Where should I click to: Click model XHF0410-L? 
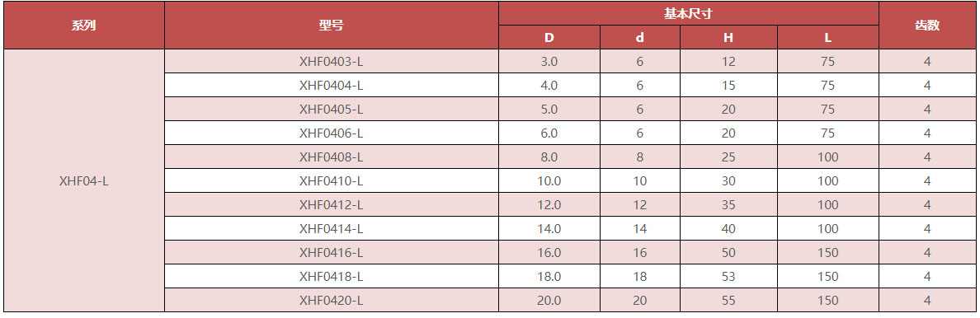tap(332, 180)
